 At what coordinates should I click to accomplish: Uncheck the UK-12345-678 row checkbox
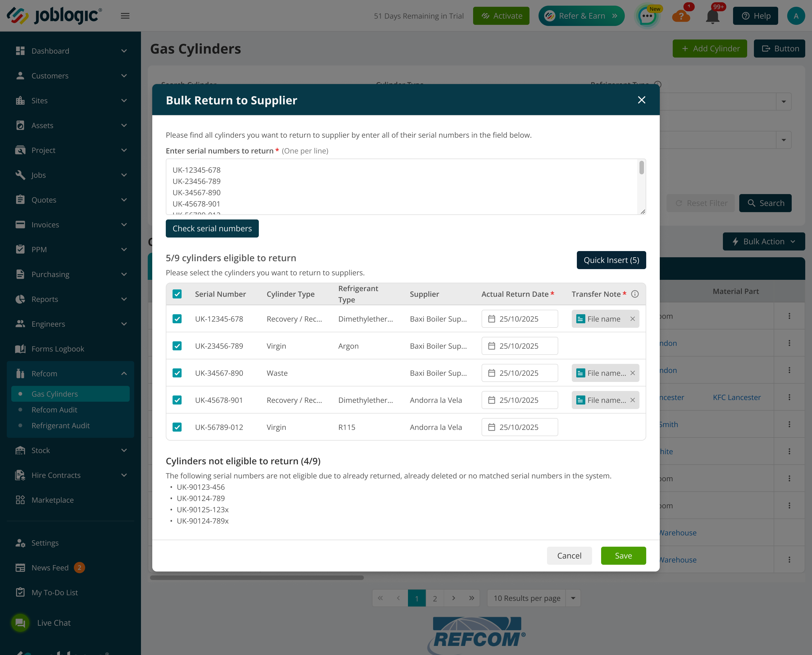point(177,319)
